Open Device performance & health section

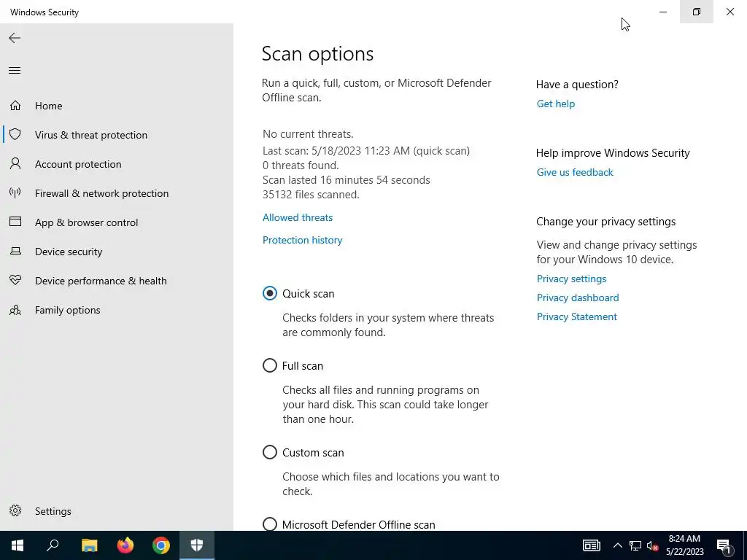(x=101, y=281)
